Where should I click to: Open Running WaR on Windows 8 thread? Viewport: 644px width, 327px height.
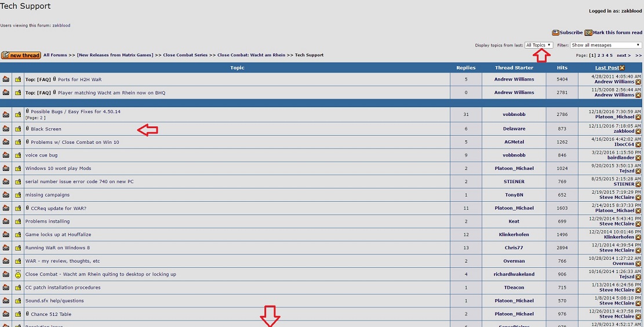pos(57,248)
